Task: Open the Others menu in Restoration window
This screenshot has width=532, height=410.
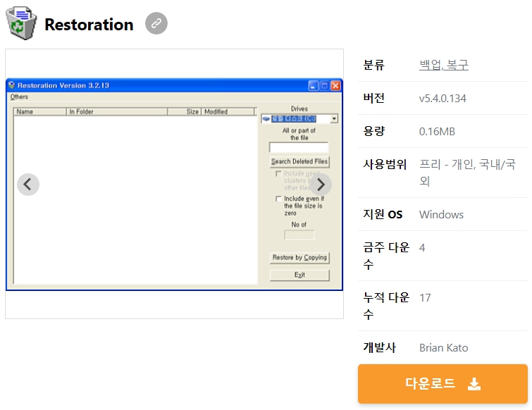Action: [19, 97]
